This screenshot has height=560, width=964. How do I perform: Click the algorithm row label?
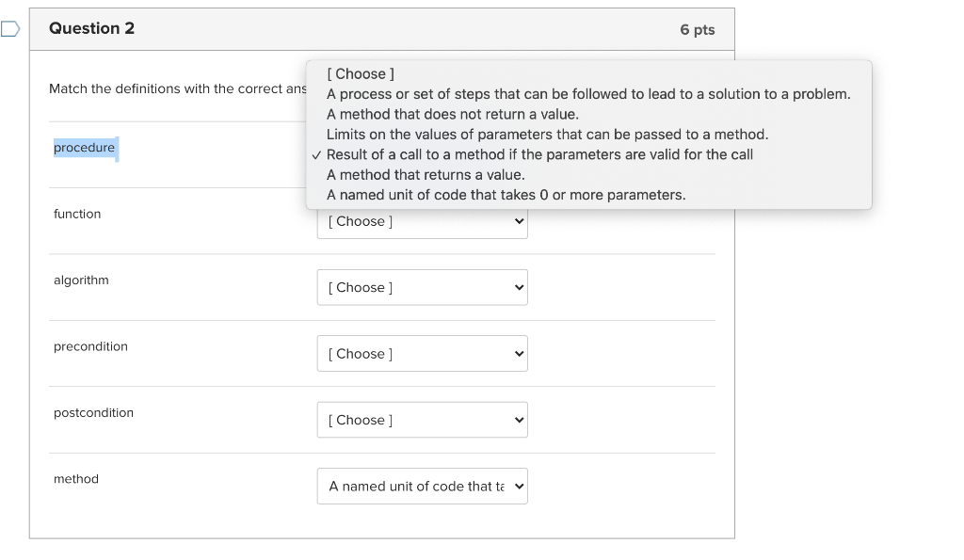tap(81, 280)
